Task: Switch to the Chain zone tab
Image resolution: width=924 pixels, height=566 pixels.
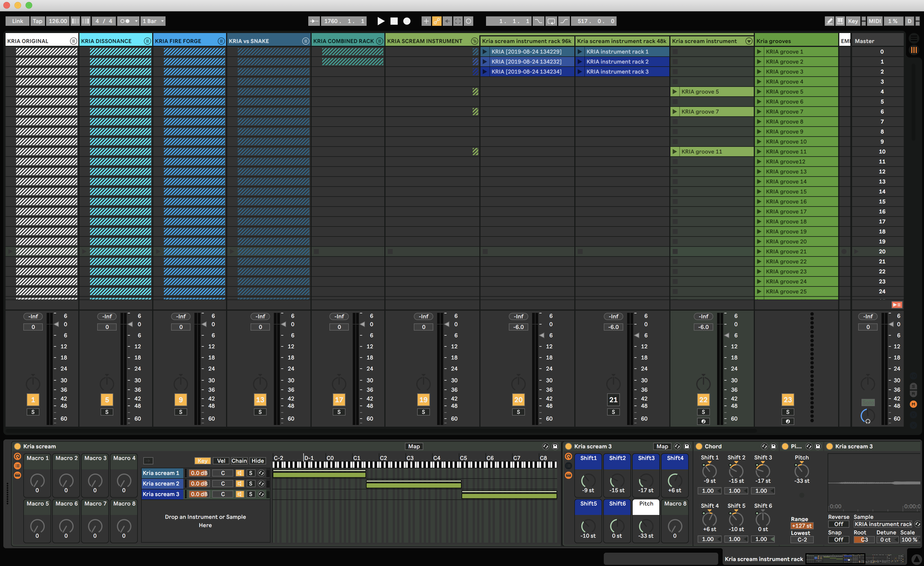Action: point(239,461)
